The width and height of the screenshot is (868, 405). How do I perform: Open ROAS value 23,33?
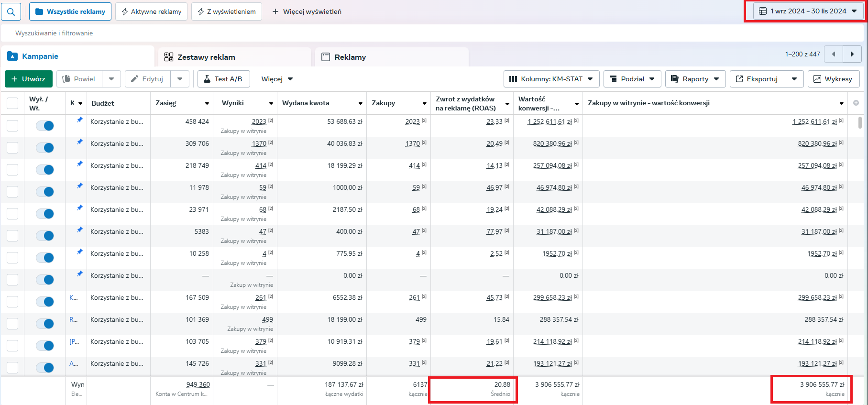tap(494, 121)
